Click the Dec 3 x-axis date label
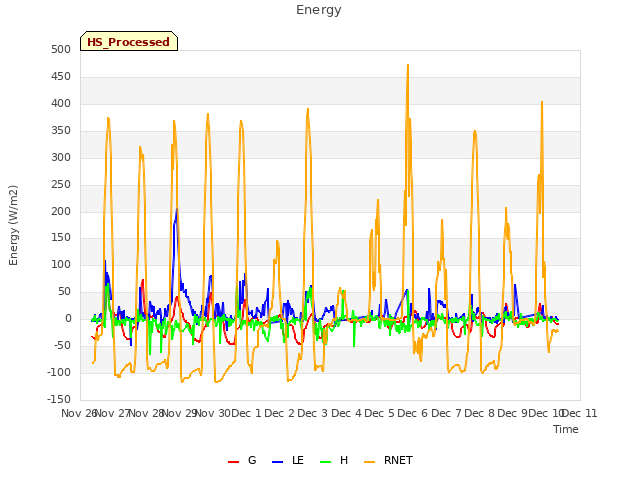Viewport: 640px width, 480px height. pos(313,413)
